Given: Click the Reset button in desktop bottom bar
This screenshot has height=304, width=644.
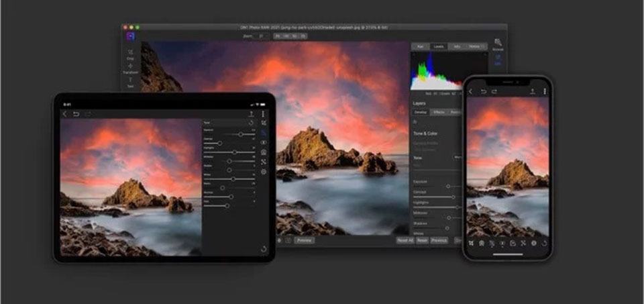Looking at the screenshot, I should pyautogui.click(x=422, y=240).
